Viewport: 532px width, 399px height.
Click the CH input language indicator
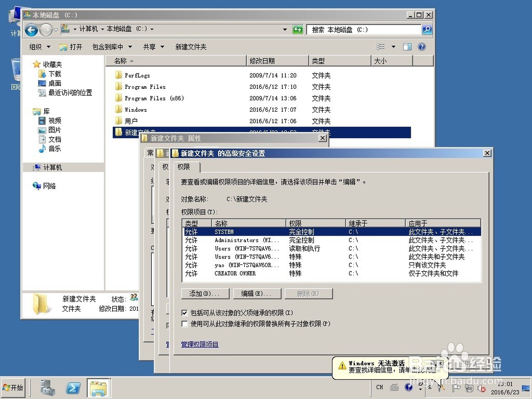tap(379, 387)
